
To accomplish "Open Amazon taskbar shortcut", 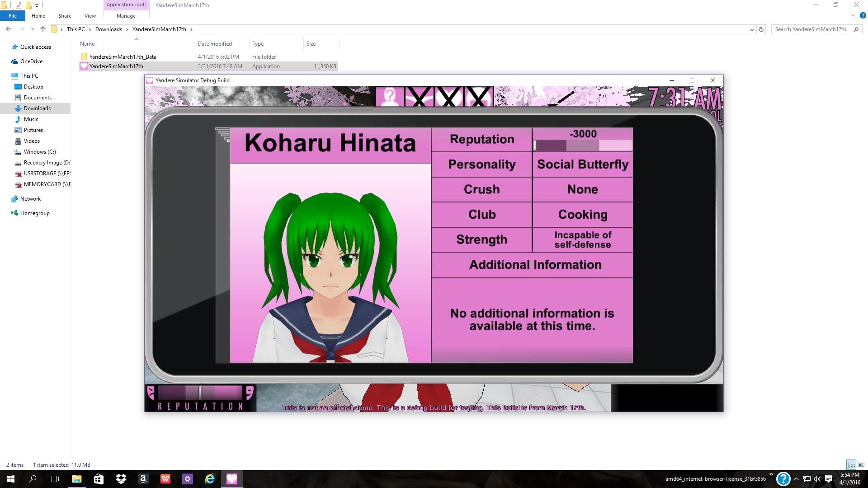I will click(143, 479).
